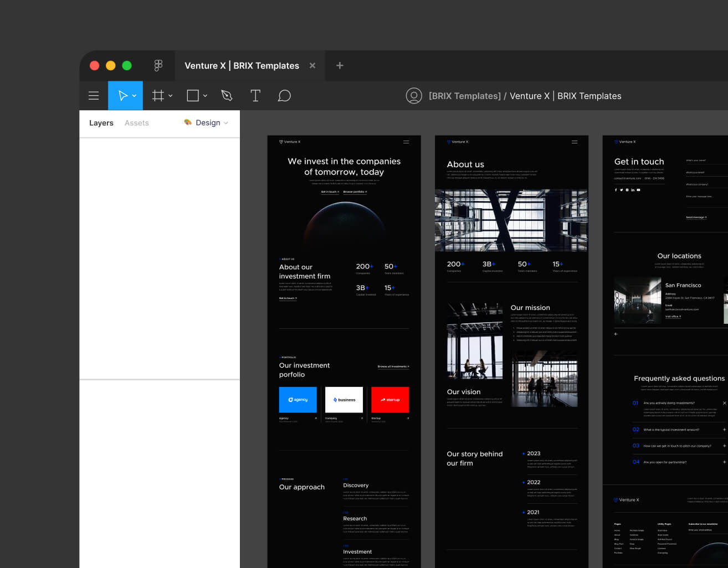Select the Text tool

pos(255,96)
